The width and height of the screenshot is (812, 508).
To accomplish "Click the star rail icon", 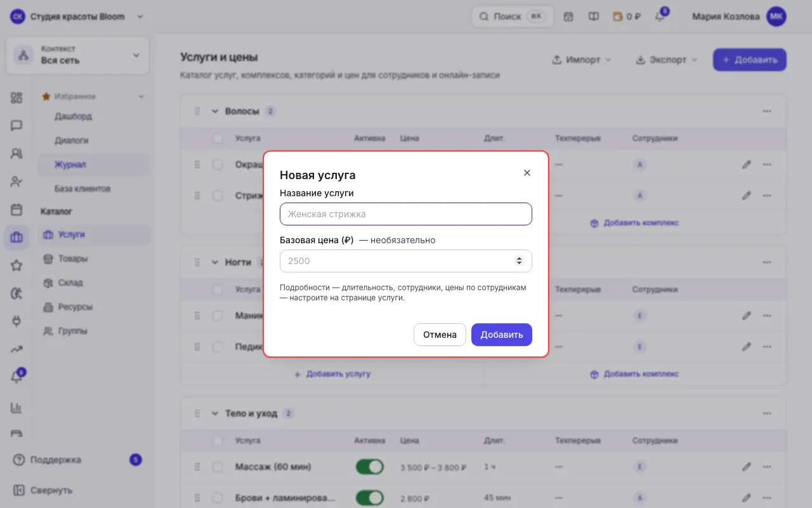I will click(x=16, y=265).
